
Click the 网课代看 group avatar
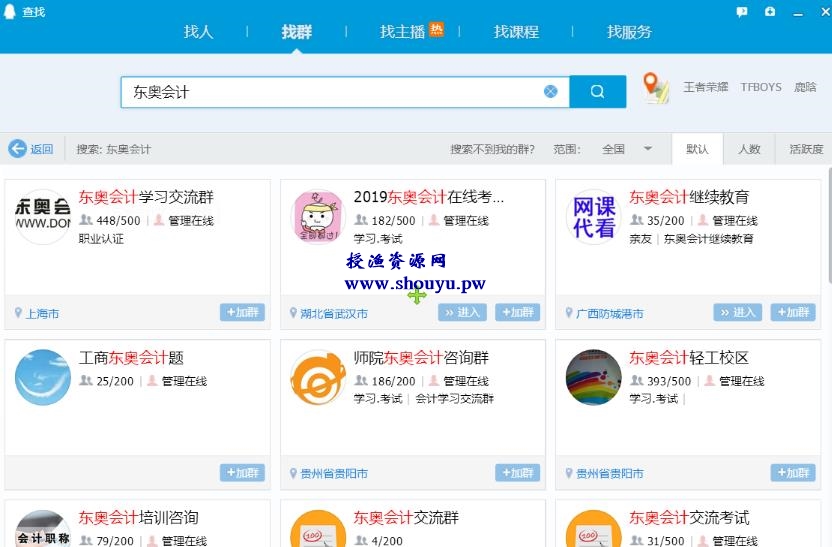coord(593,216)
